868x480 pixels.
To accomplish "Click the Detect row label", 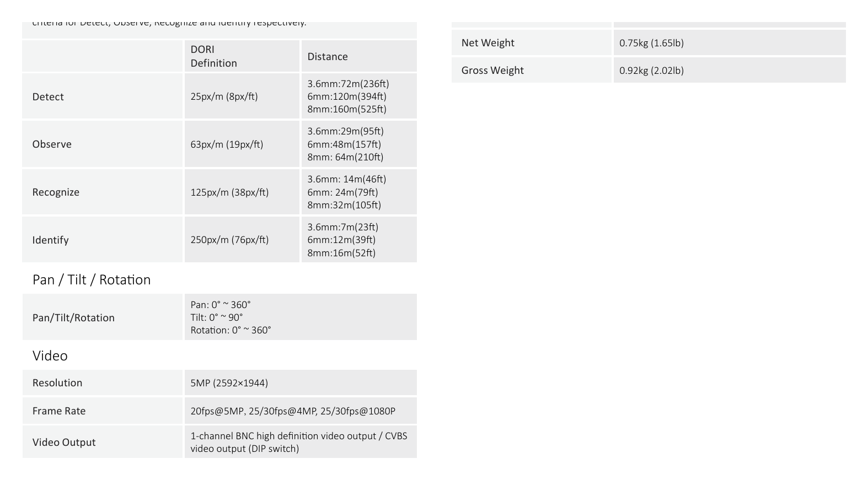I will [48, 96].
